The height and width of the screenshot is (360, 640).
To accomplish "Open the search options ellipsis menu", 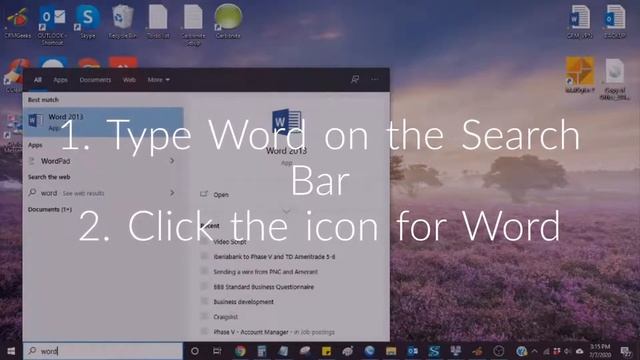I will pos(374,80).
